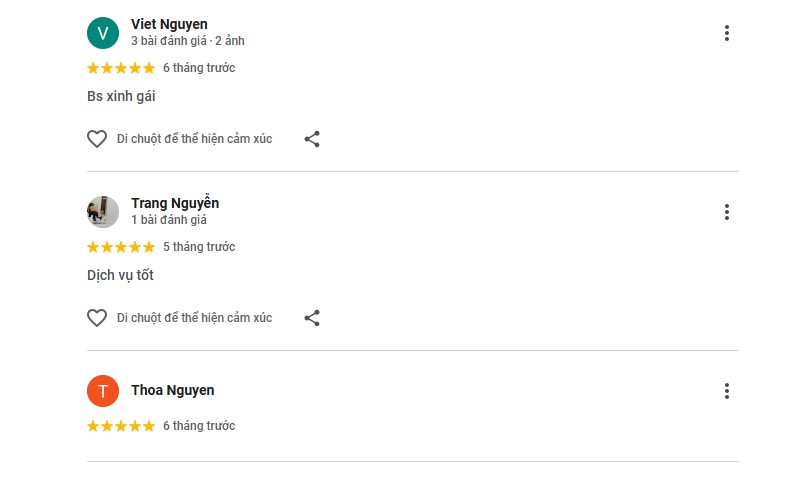Click the star rating on Thoa Nguyen's review

(121, 426)
